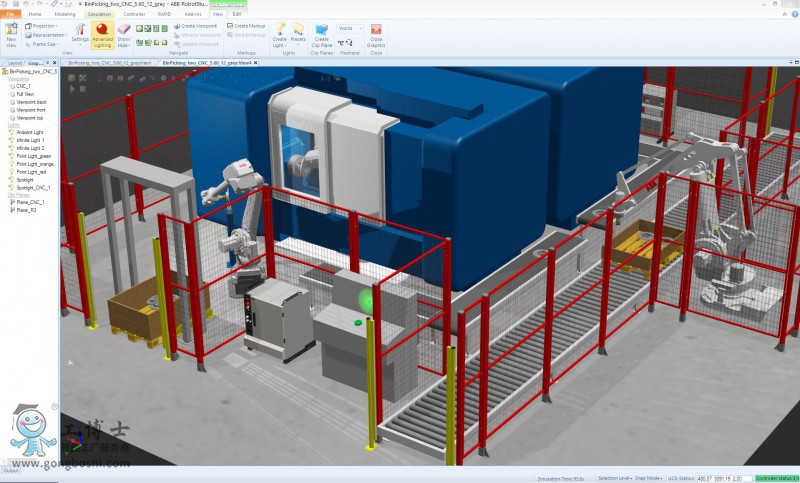This screenshot has height=483, width=800.
Task: Open the Settings tool in View group
Action: (x=80, y=35)
